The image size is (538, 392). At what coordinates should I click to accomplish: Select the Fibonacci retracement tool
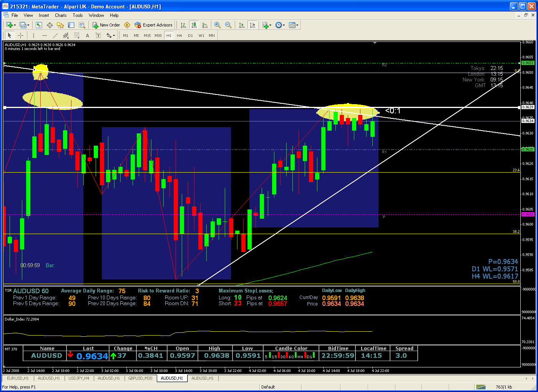pyautogui.click(x=76, y=35)
